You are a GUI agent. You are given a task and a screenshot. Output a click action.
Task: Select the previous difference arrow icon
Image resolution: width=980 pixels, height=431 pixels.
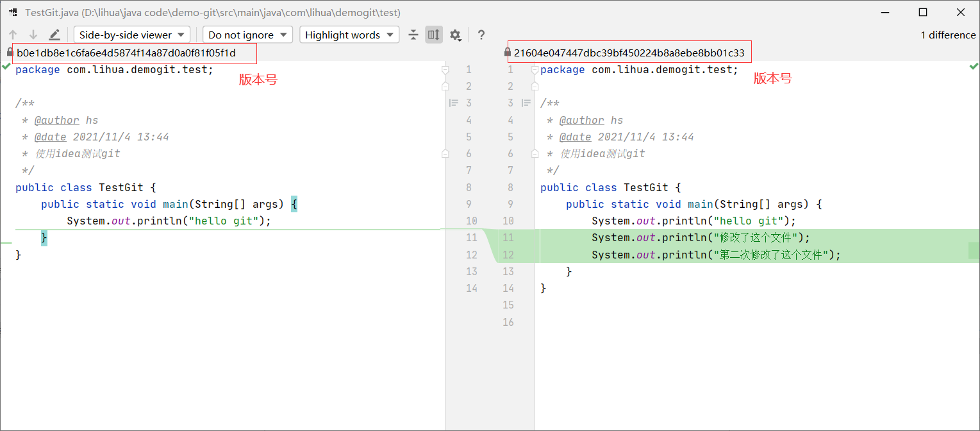coord(13,35)
